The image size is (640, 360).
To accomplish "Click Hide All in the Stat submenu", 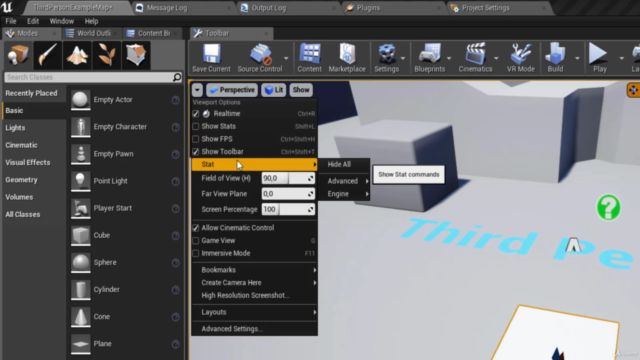I will coord(344,164).
